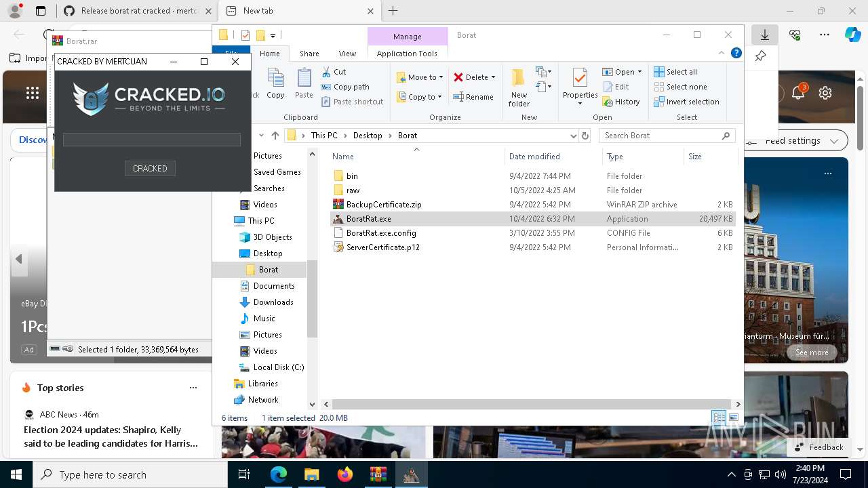868x488 pixels.
Task: Open file Properties from ribbon
Action: point(580,83)
